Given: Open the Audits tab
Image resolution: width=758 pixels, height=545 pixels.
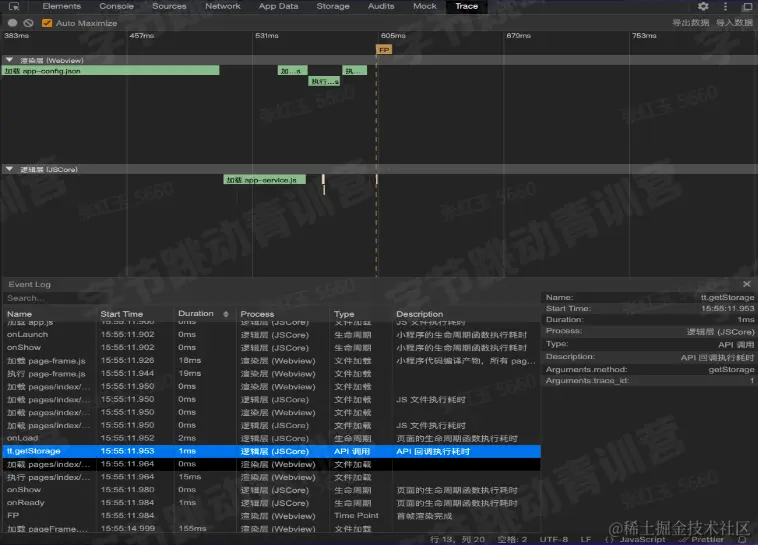Looking at the screenshot, I should (381, 6).
